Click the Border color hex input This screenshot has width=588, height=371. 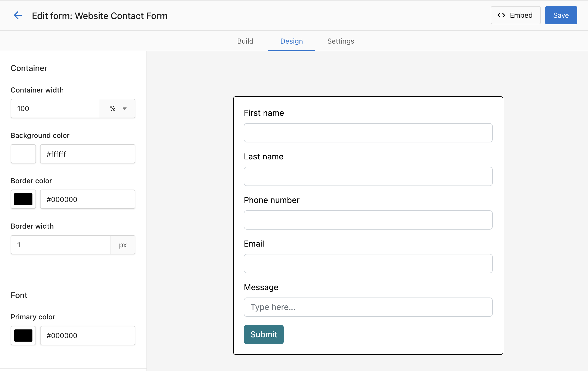[x=87, y=199]
